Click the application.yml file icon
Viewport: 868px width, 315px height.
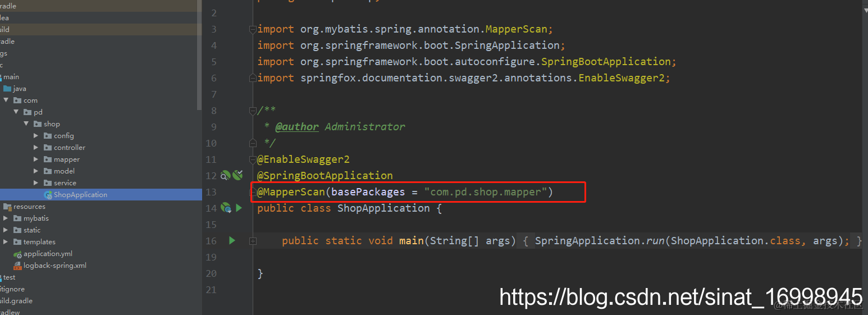coord(17,254)
